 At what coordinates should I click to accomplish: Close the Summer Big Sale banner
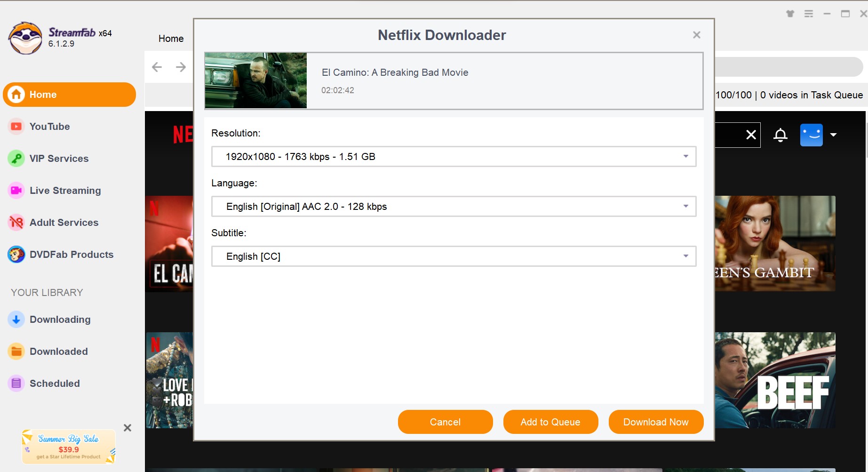click(x=127, y=428)
